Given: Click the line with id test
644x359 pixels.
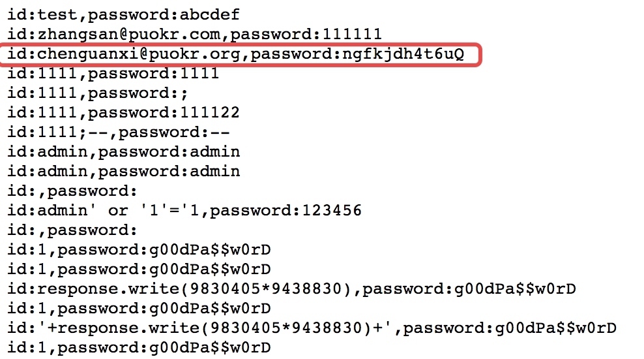Looking at the screenshot, I should click(x=123, y=15).
